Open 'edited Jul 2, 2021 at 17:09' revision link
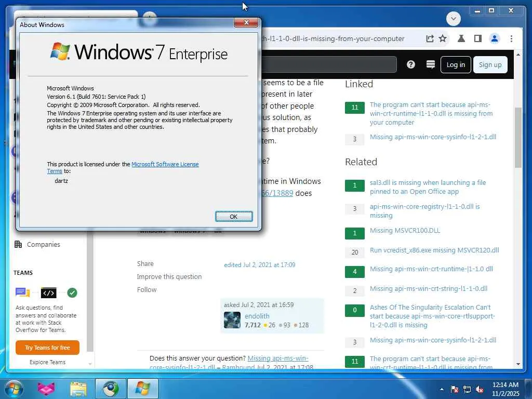This screenshot has height=399, width=532. (x=260, y=264)
